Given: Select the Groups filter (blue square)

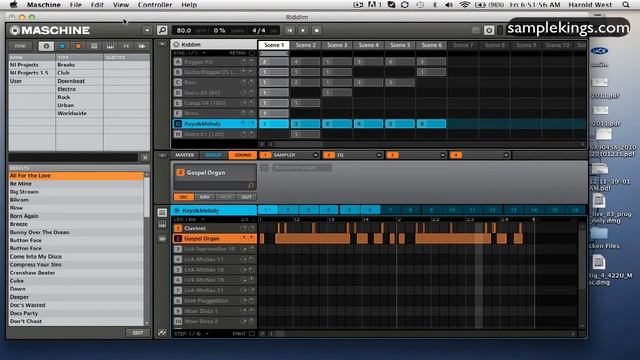Looking at the screenshot, I should tap(62, 46).
